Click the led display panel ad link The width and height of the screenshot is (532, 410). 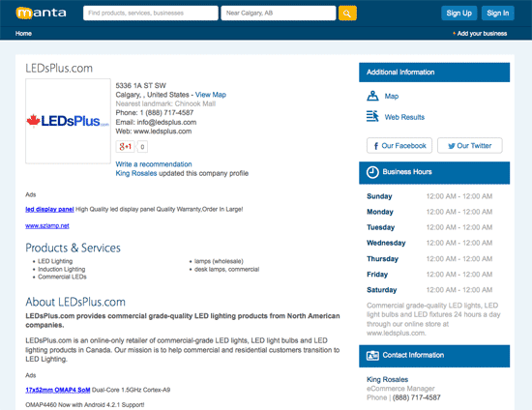tap(49, 209)
